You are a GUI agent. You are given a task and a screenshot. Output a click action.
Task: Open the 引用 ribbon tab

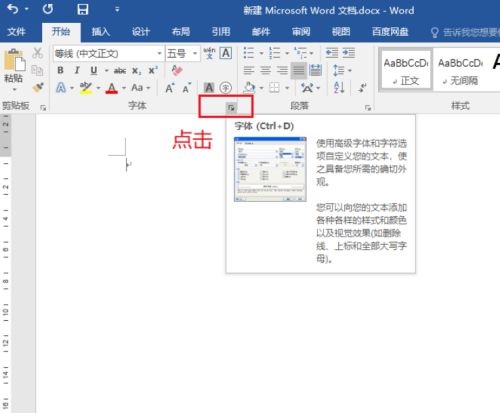tap(221, 32)
